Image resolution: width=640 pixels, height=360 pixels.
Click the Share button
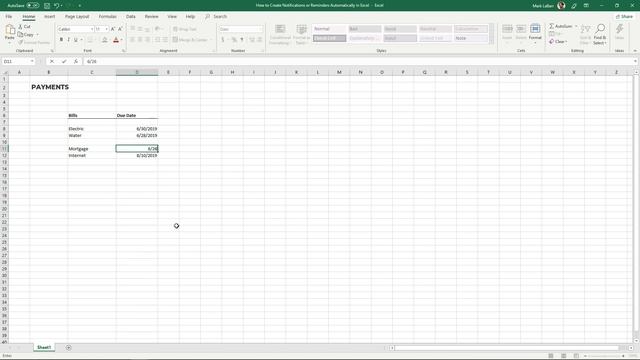pos(624,16)
